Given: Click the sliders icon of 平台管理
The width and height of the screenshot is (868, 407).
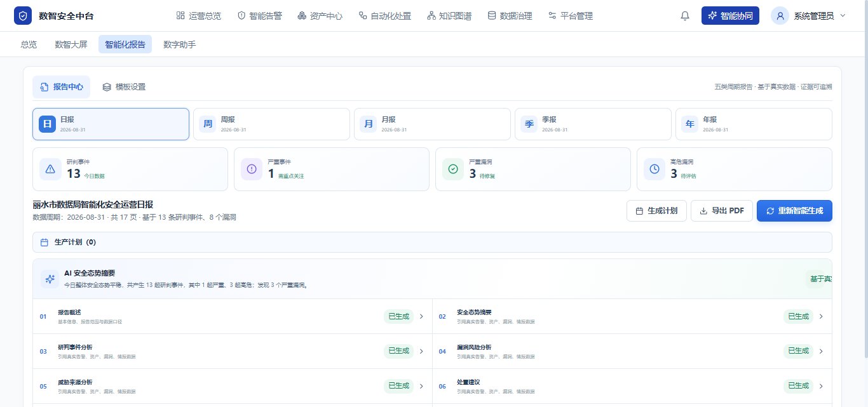Looking at the screenshot, I should coord(553,16).
